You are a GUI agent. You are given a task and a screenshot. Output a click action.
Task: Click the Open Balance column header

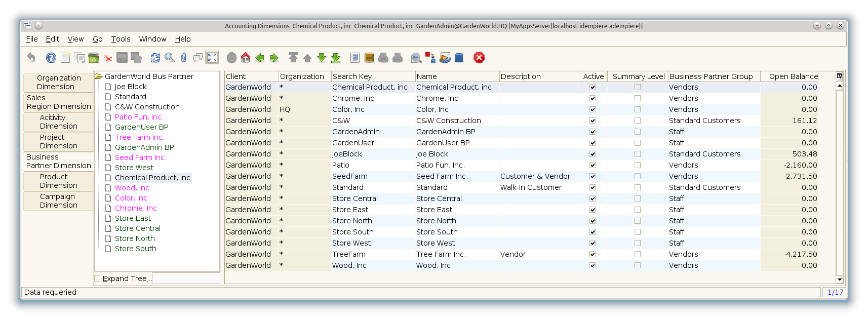click(793, 76)
